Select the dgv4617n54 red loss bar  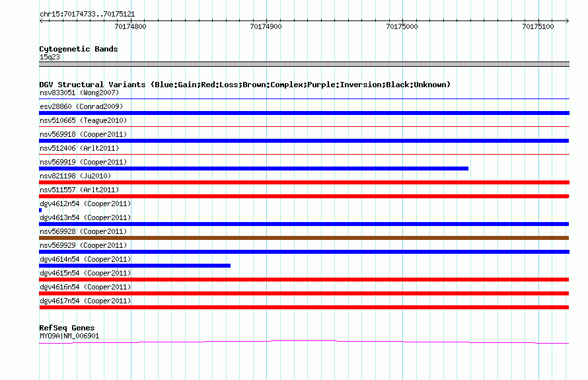click(304, 307)
